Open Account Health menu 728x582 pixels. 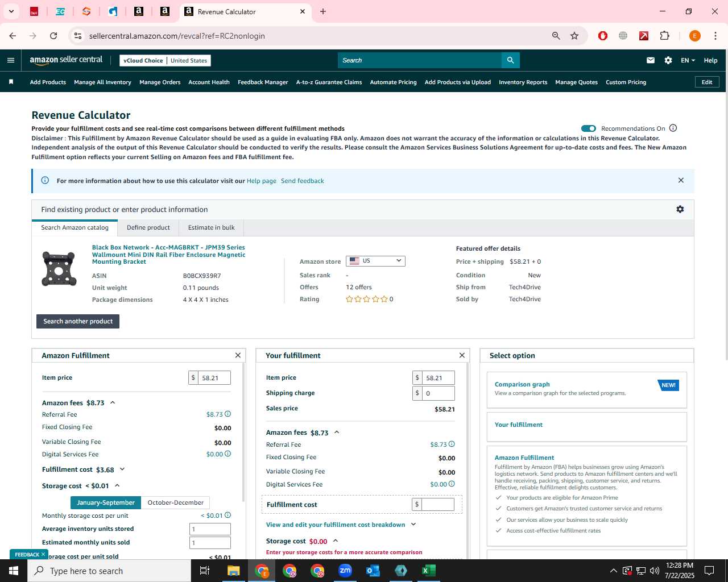(x=209, y=82)
